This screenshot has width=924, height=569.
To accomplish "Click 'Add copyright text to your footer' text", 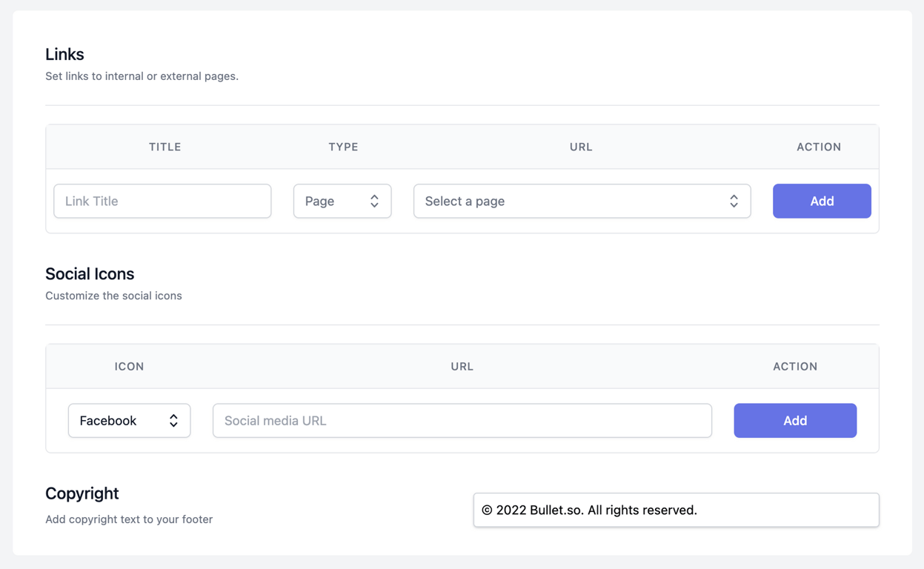I will (129, 519).
